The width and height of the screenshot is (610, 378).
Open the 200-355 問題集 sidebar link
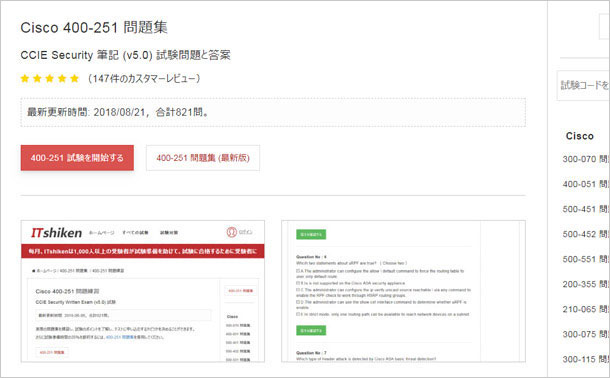tap(585, 284)
